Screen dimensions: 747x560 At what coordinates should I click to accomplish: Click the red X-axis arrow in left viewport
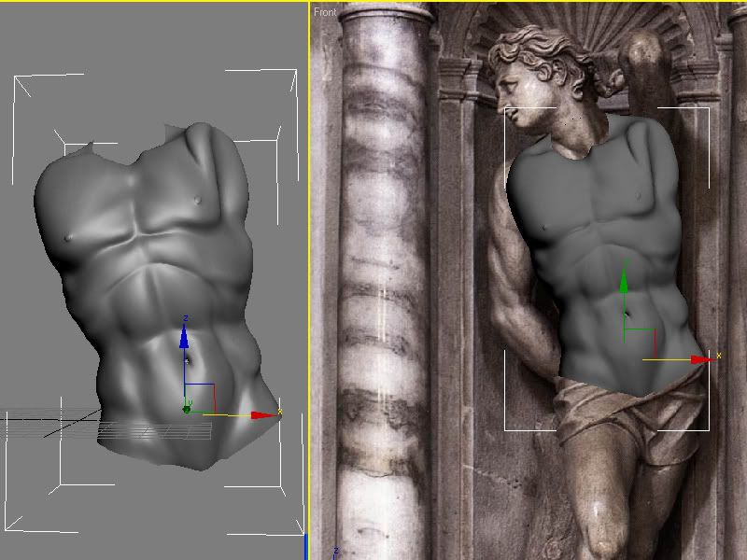coord(264,415)
